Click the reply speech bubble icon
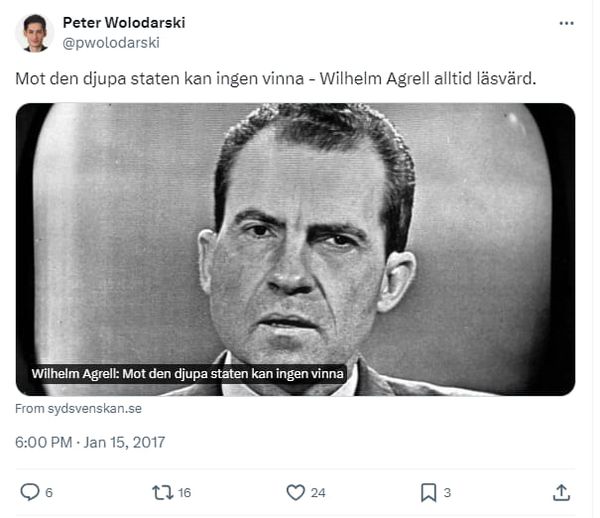The height and width of the screenshot is (518, 600). point(29,492)
